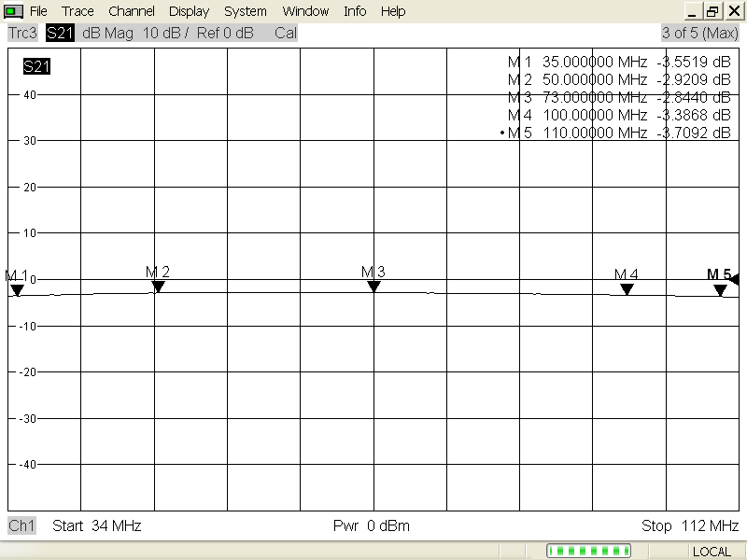Minimize the analyzer window

pos(693,11)
